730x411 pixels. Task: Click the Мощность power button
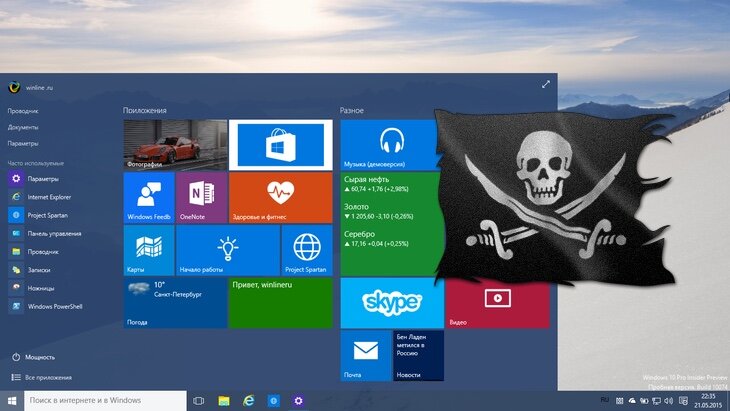tap(34, 357)
